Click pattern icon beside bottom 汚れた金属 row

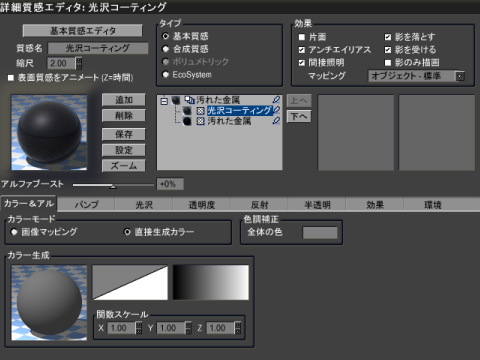(x=200, y=121)
